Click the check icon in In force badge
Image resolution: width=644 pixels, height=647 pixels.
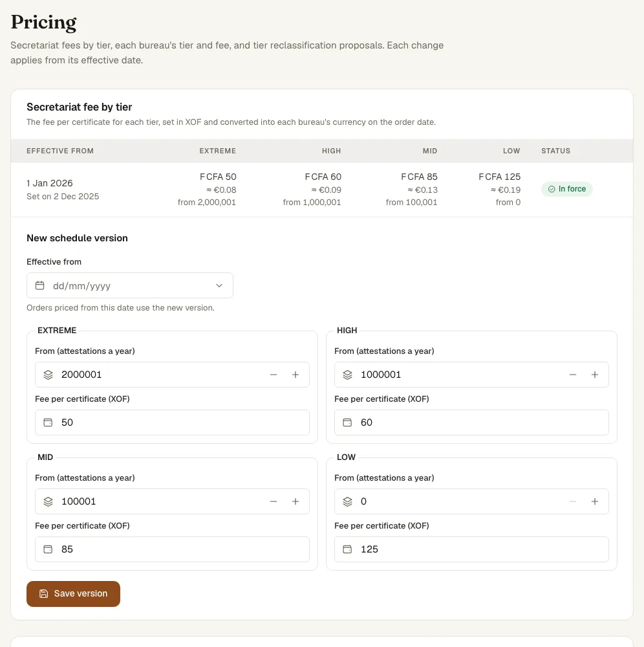pyautogui.click(x=552, y=189)
